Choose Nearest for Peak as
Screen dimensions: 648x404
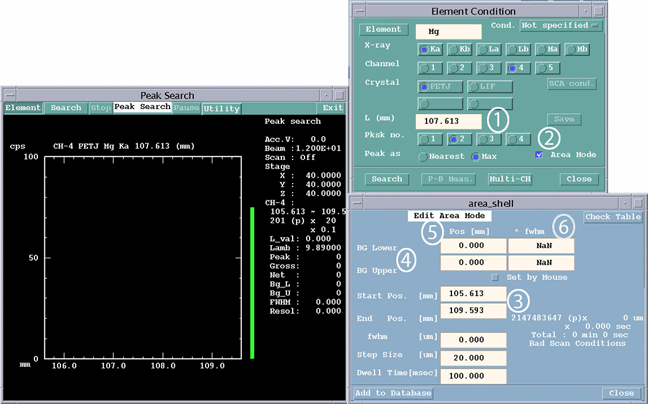[442, 156]
